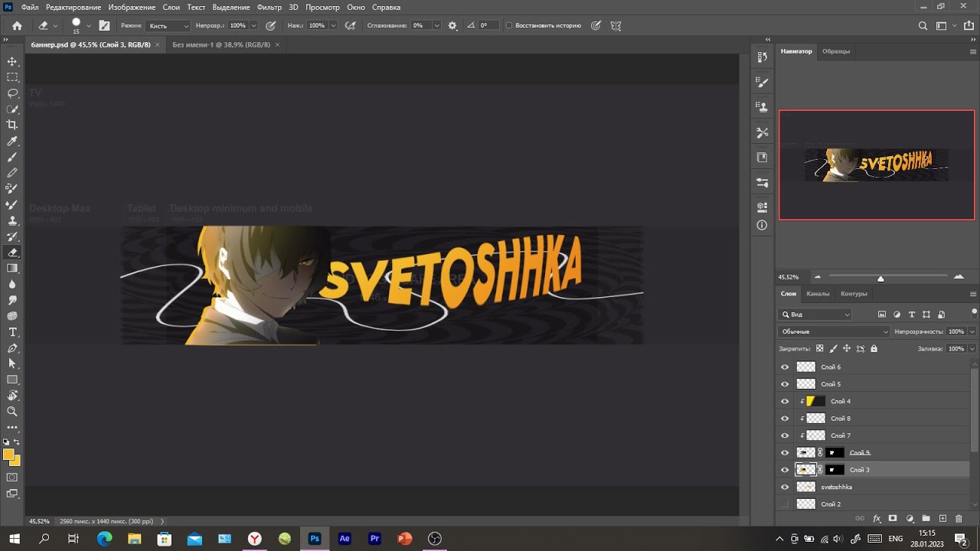
Task: Enable Восстановить историю checkbox
Action: point(509,25)
